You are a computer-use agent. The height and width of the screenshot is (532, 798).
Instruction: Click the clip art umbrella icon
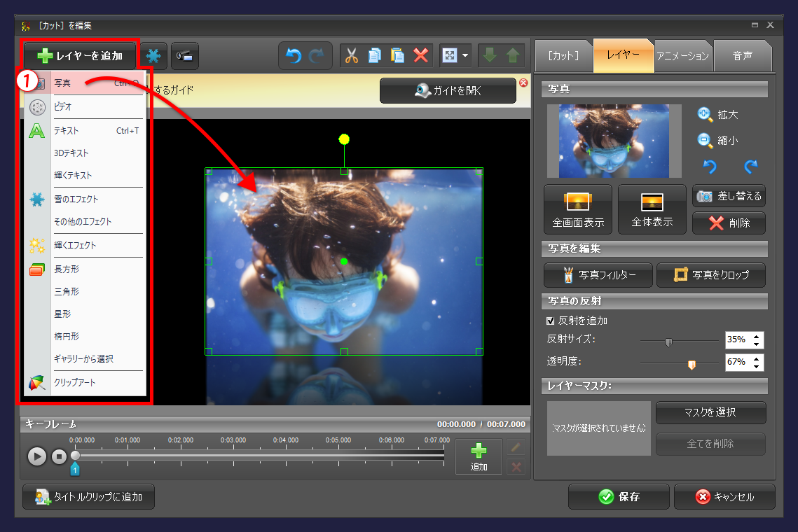pos(36,383)
